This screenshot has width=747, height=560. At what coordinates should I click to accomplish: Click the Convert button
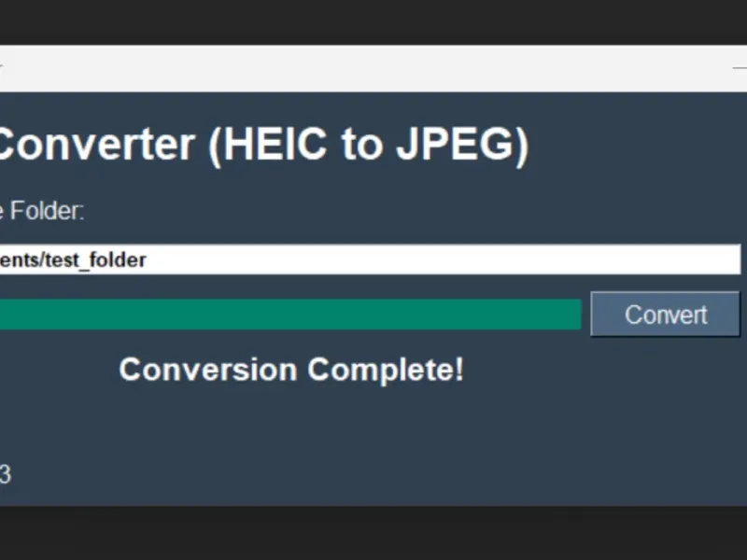pyautogui.click(x=665, y=315)
